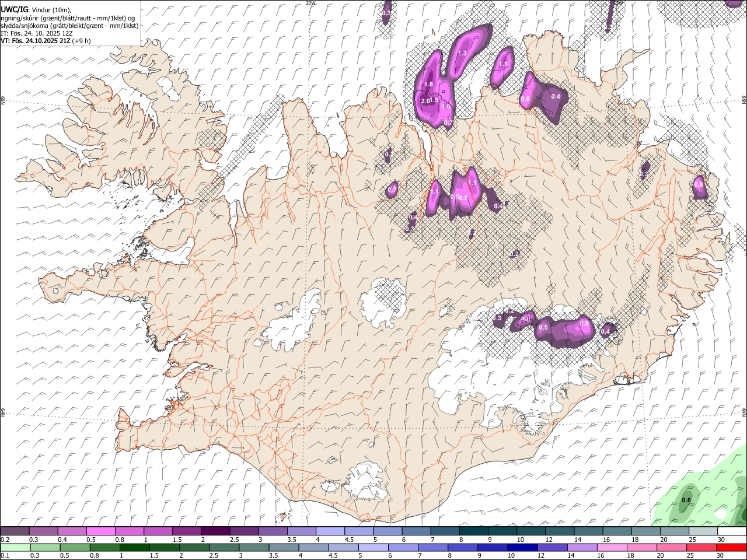The image size is (747, 560).
Task: Select upper legend swatch between 0.2 and 0.3
Action: click(x=15, y=531)
